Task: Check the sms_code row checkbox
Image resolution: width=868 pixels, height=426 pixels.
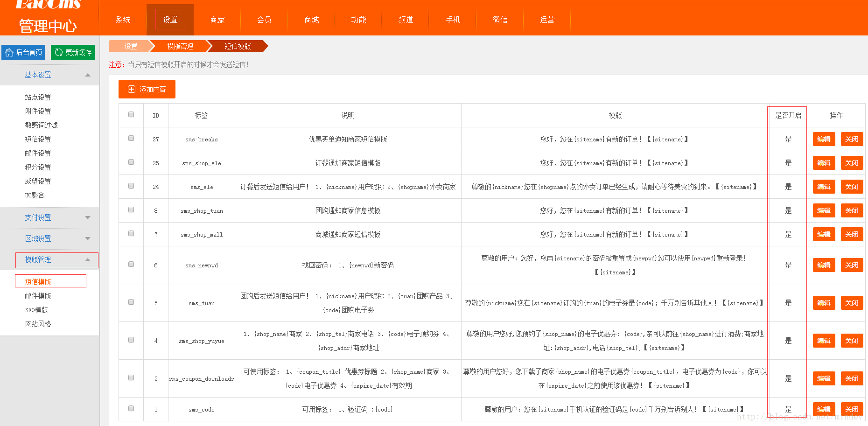Action: pos(131,408)
